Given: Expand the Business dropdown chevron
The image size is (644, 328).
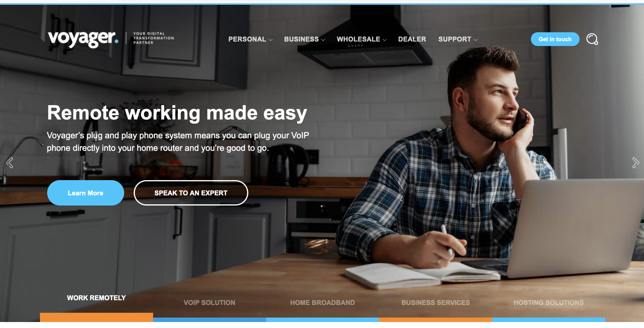Looking at the screenshot, I should 323,40.
